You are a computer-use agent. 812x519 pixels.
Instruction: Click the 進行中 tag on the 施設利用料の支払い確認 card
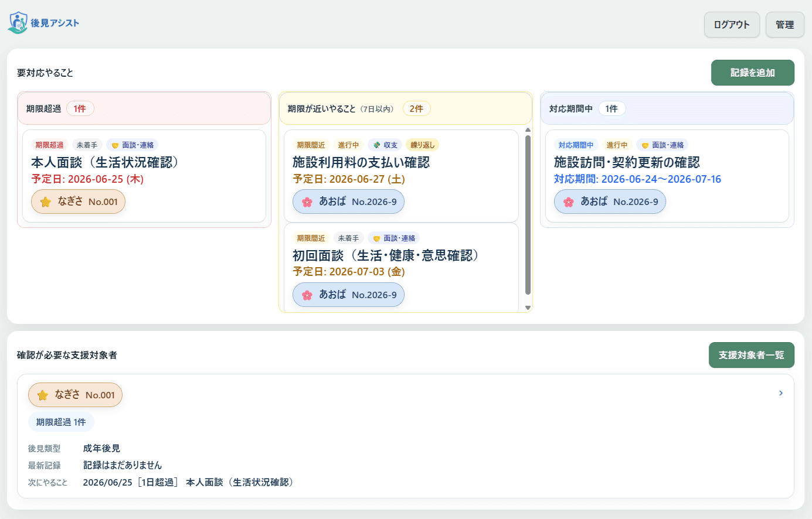348,145
